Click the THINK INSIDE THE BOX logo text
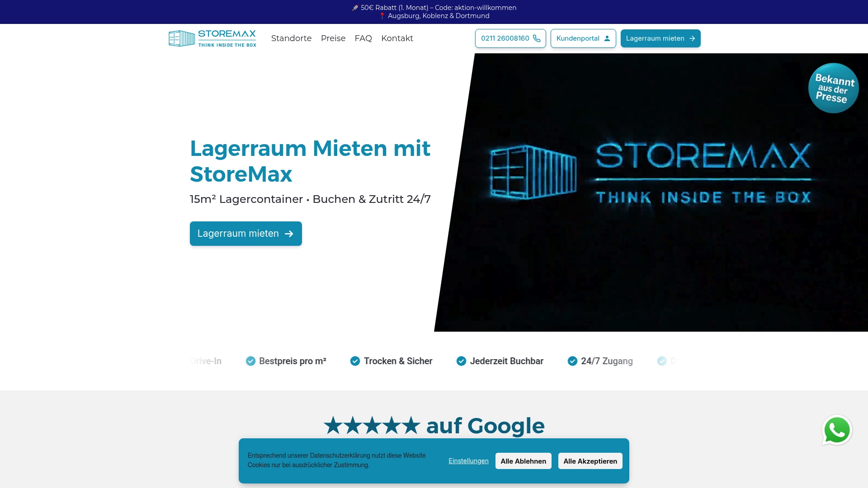868x488 pixels. (x=227, y=45)
